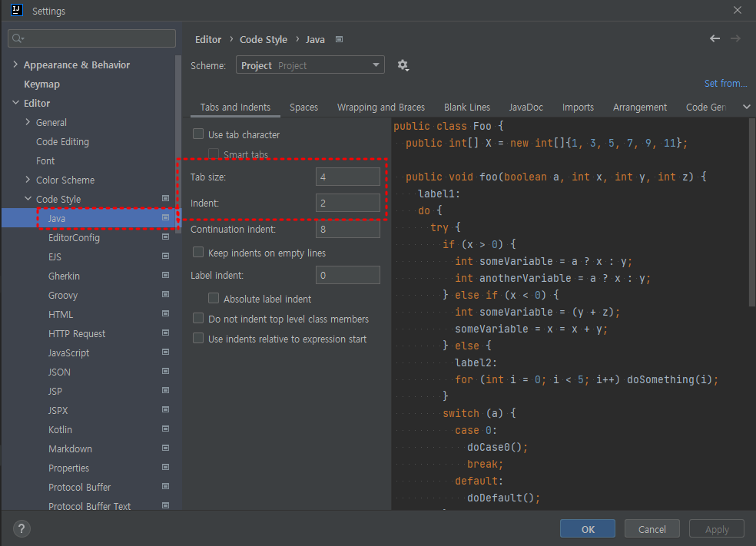Enable Use tab character checkbox
The image size is (756, 546).
pyautogui.click(x=198, y=134)
